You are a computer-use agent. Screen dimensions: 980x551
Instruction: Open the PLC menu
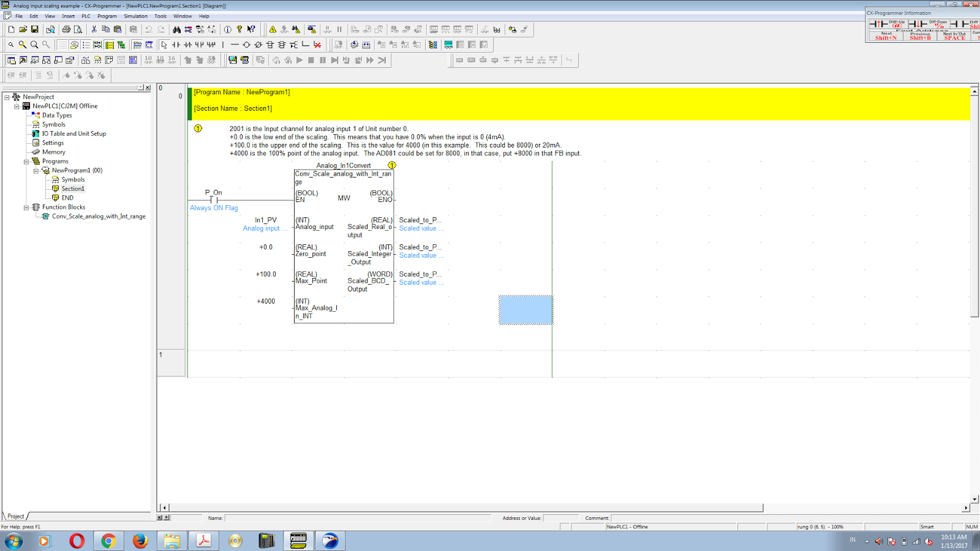tap(86, 16)
